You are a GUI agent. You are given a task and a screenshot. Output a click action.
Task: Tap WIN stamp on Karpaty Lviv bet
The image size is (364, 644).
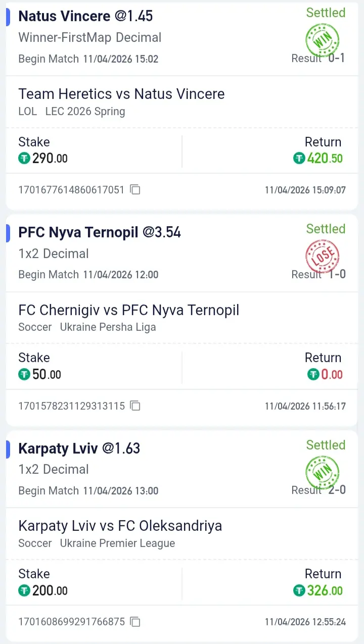click(x=323, y=473)
